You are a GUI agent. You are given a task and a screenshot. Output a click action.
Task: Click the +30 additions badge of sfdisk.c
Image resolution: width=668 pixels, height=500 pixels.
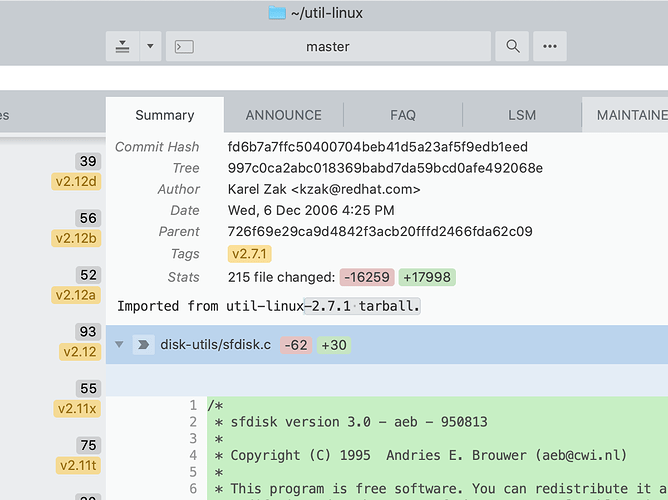334,345
